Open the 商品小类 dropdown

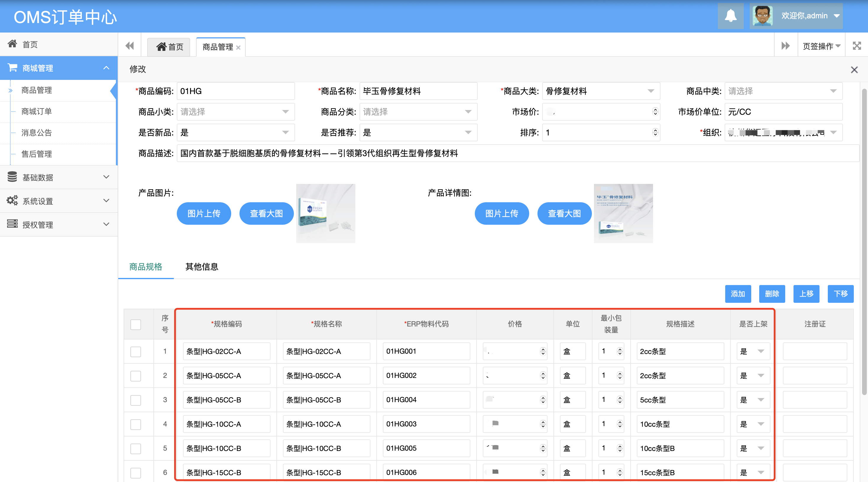236,112
